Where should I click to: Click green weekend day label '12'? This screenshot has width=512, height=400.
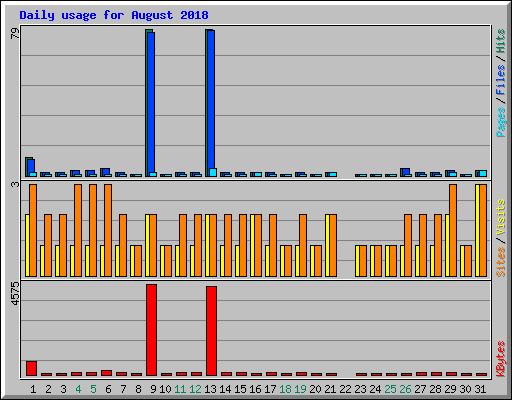[195, 389]
